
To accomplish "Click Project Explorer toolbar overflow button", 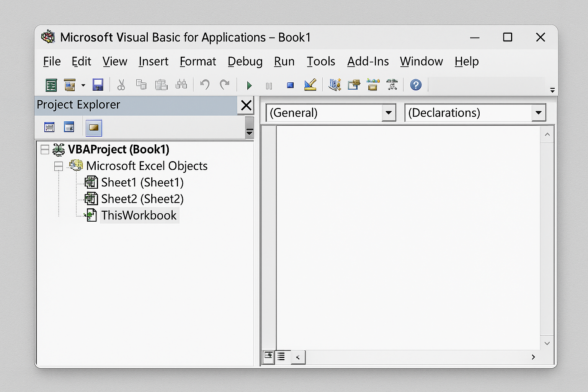I will [x=249, y=128].
